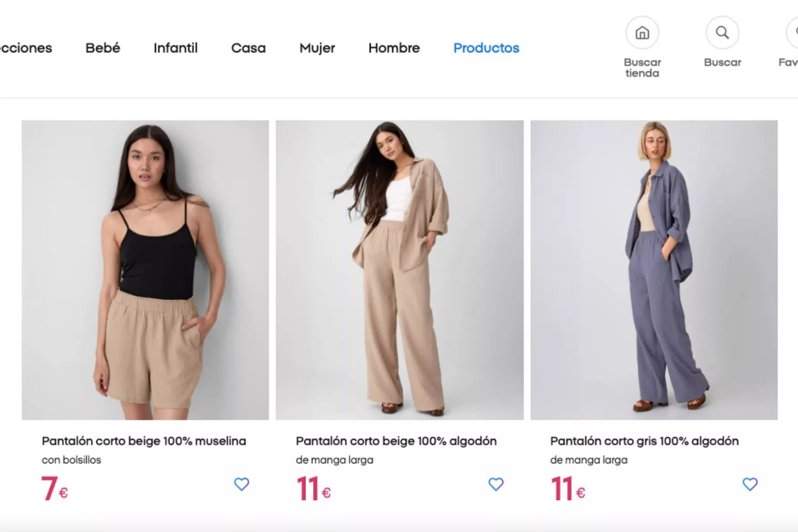Open Pantalón corto beige 100% muselina title

point(144,441)
